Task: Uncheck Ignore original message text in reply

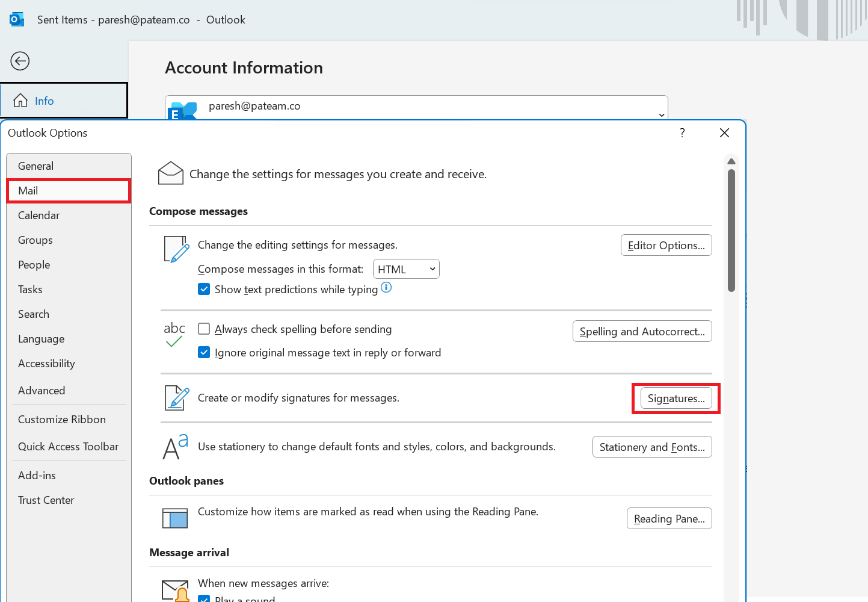Action: tap(205, 353)
